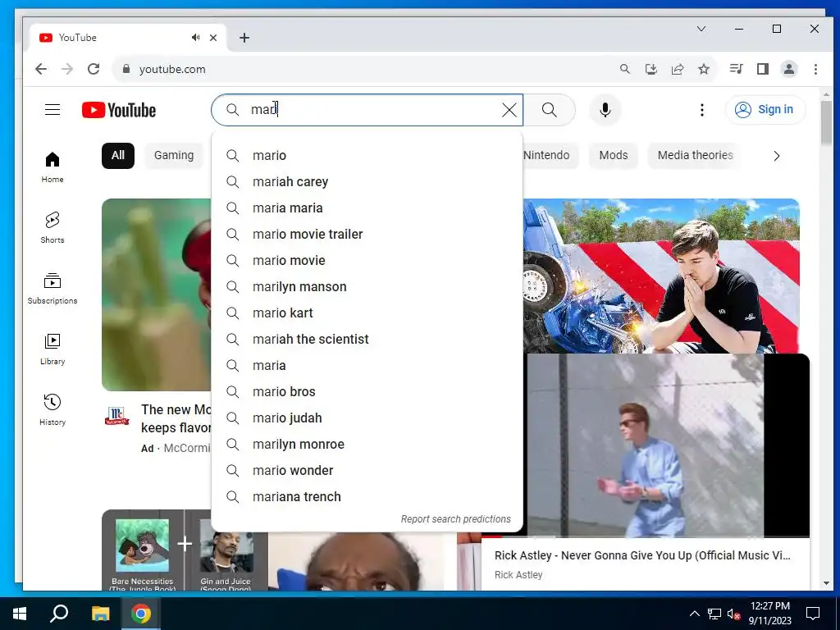Open the Chrome profile avatar
Image resolution: width=840 pixels, height=630 pixels.
pos(789,69)
